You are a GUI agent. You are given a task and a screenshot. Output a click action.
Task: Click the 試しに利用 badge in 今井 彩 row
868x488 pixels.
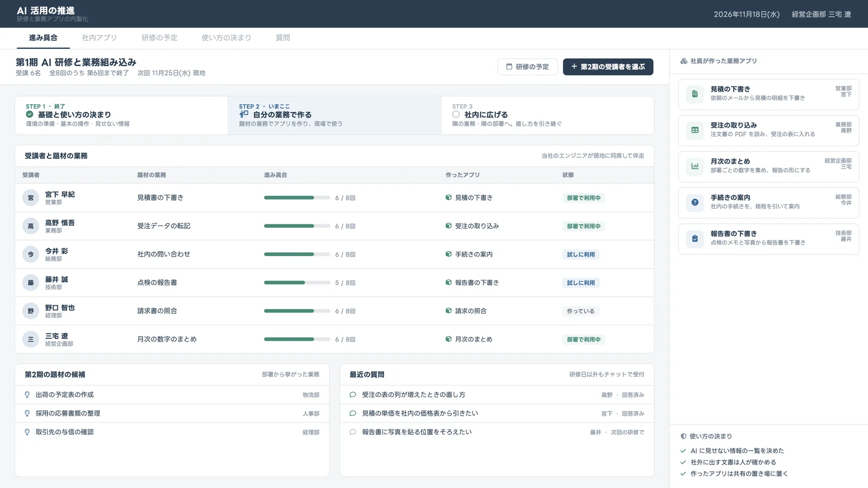pos(581,254)
